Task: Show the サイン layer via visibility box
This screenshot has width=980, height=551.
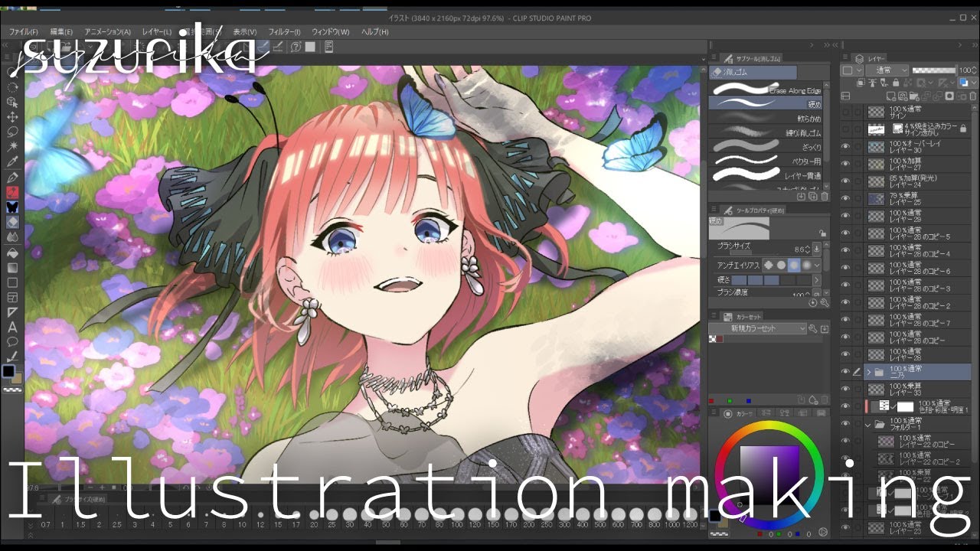Action: tap(846, 112)
